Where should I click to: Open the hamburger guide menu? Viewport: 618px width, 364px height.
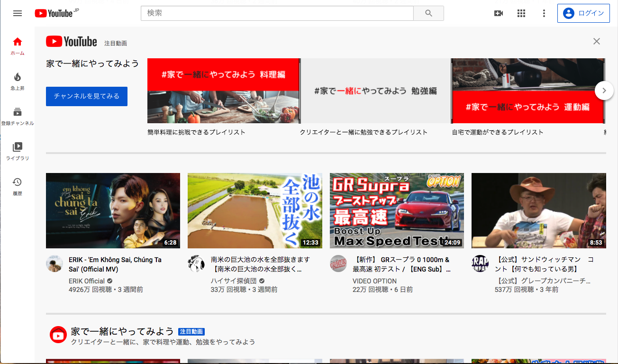[x=18, y=13]
